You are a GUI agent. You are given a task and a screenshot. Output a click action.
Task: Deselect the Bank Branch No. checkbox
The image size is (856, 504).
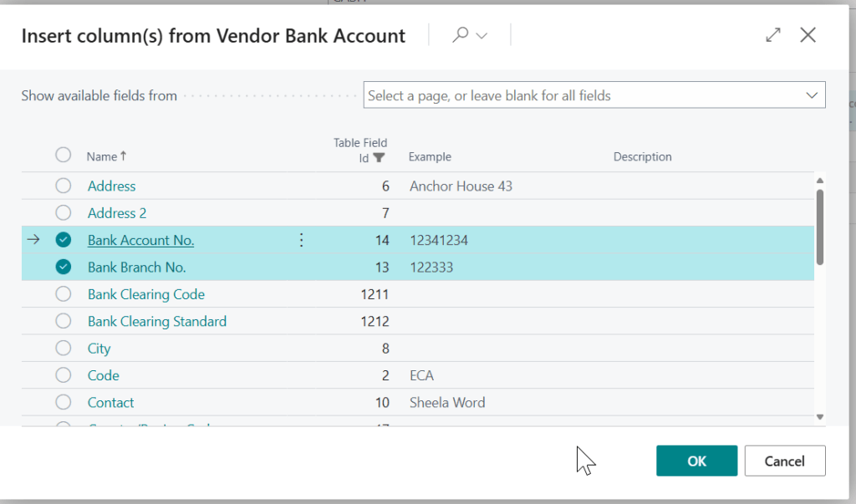(x=64, y=267)
